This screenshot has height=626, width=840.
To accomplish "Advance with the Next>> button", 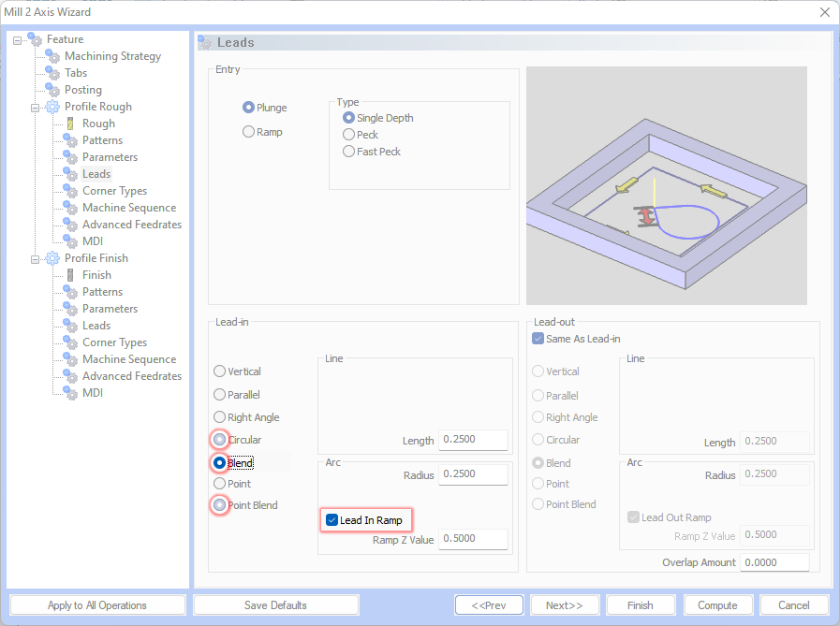I will click(565, 605).
